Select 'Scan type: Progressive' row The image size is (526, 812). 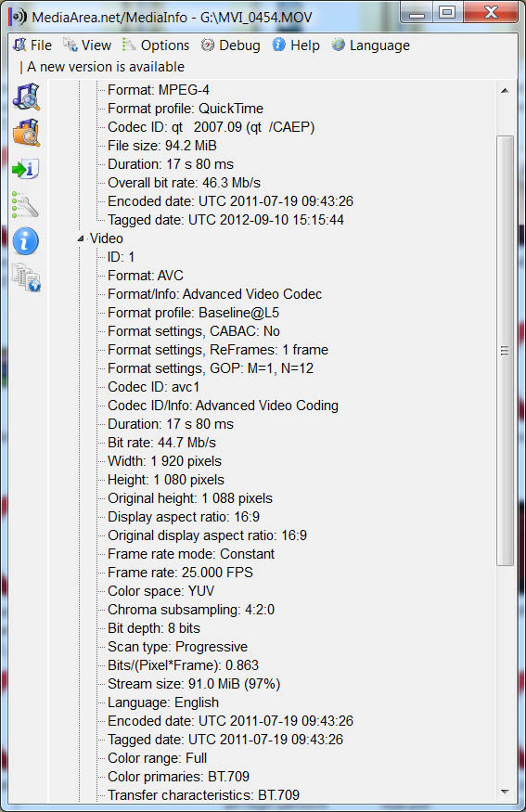(177, 648)
